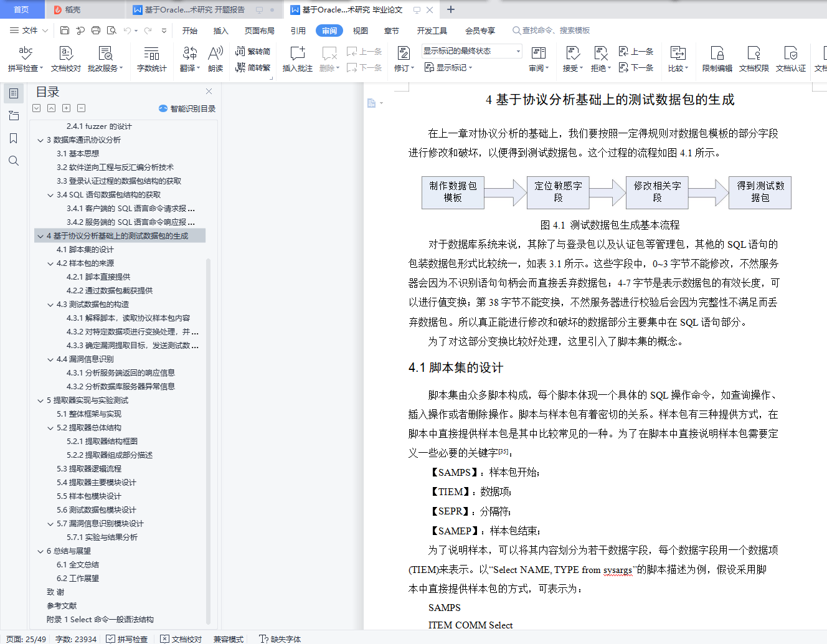Jump to outline entry 参考文献
The width and height of the screenshot is (827, 644).
(x=62, y=606)
